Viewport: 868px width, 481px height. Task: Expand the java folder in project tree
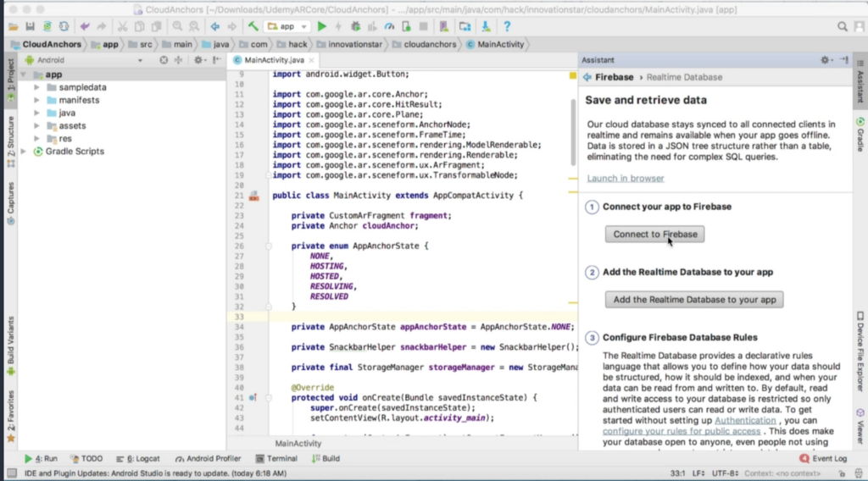point(37,113)
